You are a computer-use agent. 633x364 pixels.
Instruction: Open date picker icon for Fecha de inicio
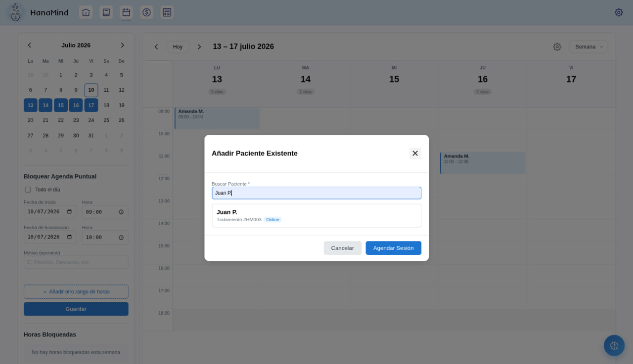(69, 212)
